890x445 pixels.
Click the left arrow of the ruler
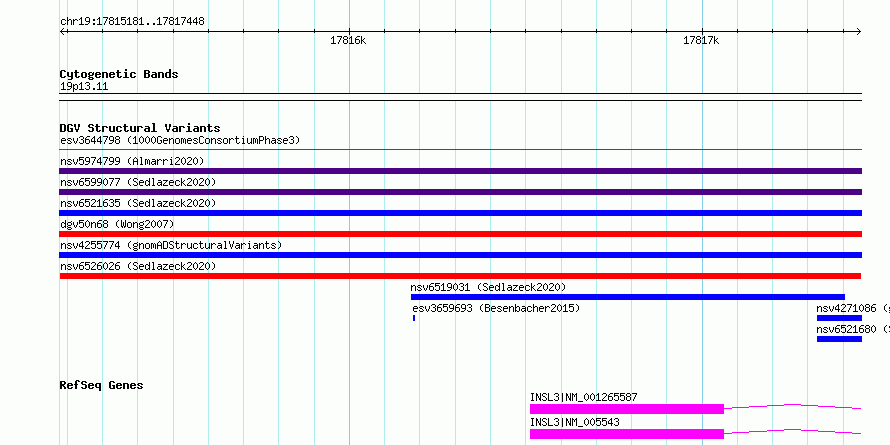click(x=63, y=32)
